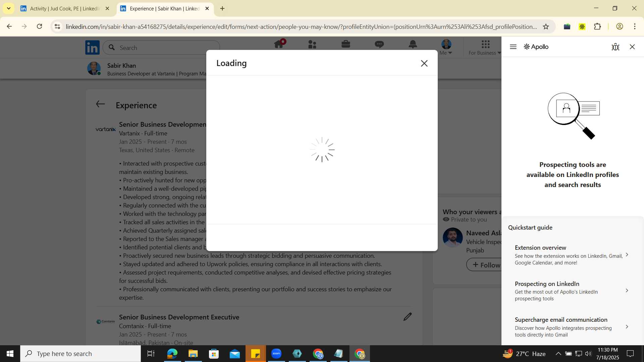Edit Comtanix position pencil icon

click(x=408, y=317)
